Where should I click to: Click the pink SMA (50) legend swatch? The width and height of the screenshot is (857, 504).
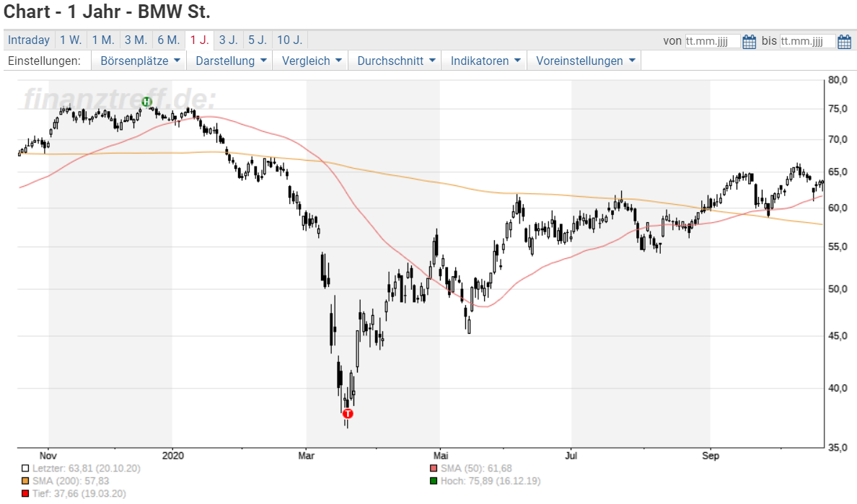(434, 469)
